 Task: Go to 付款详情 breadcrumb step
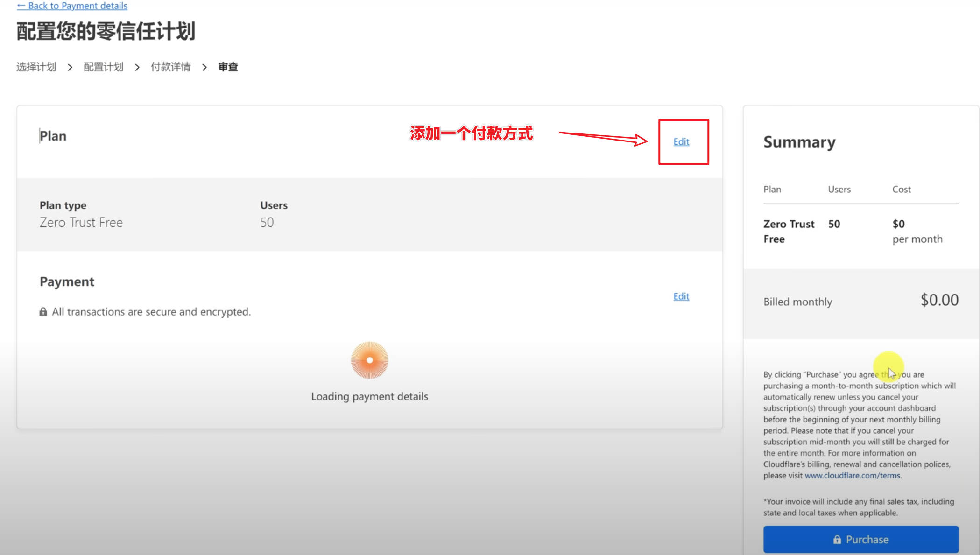click(170, 67)
